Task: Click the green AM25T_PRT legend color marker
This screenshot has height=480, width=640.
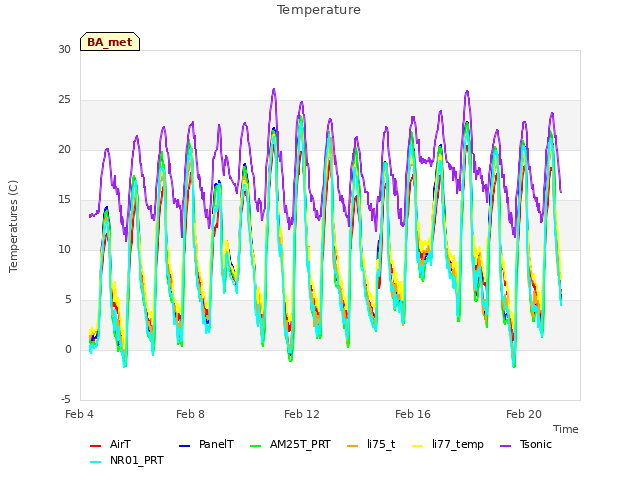Action: tap(255, 446)
